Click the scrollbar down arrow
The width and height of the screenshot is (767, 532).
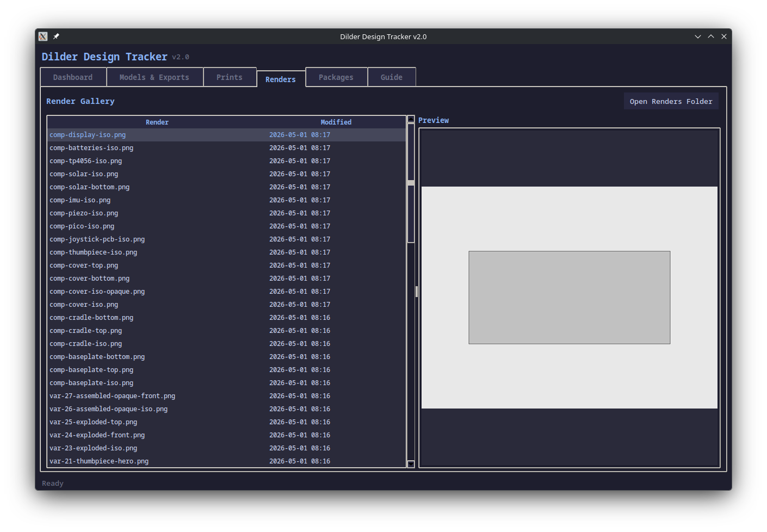coord(411,464)
